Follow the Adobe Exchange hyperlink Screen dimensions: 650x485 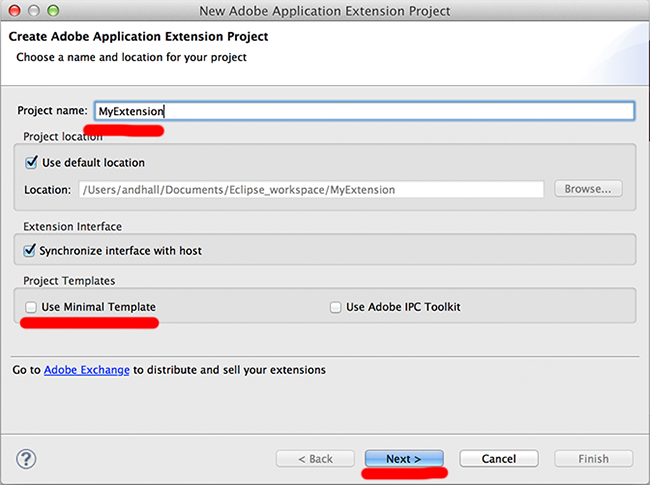point(87,370)
